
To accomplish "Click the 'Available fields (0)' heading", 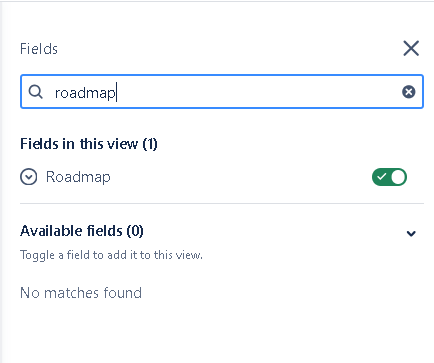I will [x=82, y=231].
